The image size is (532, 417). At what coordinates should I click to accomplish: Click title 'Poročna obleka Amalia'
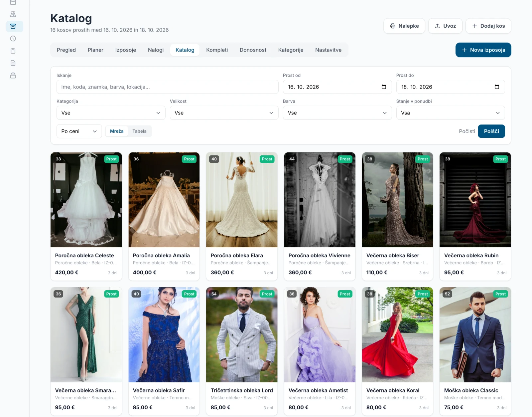(x=161, y=256)
